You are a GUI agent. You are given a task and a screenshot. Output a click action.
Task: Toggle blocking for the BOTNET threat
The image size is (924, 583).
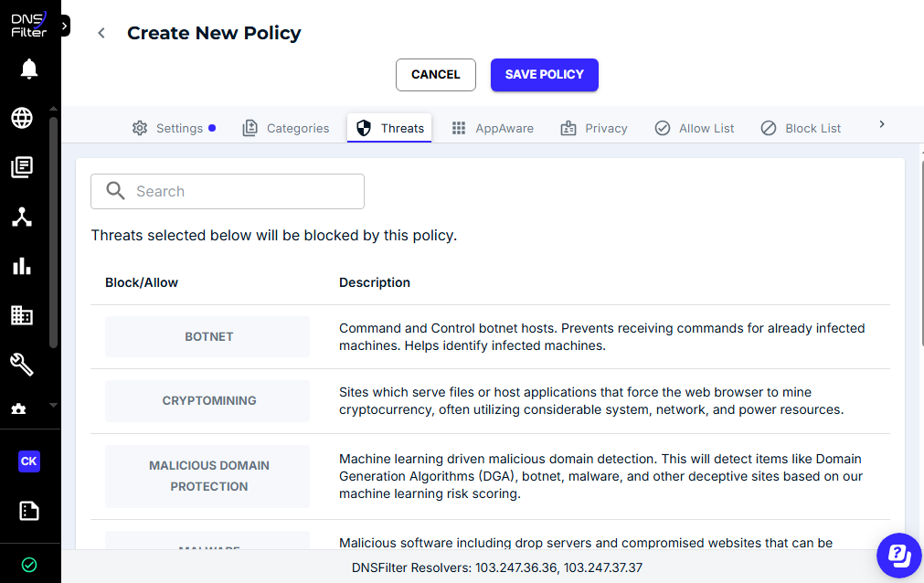(207, 336)
